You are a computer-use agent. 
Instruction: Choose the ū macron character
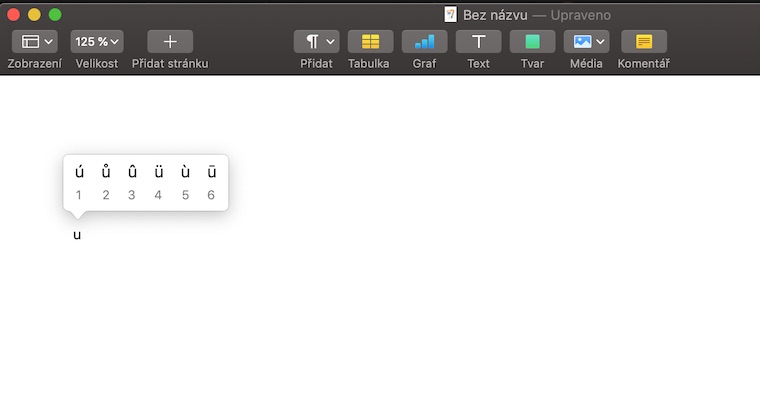click(x=211, y=172)
